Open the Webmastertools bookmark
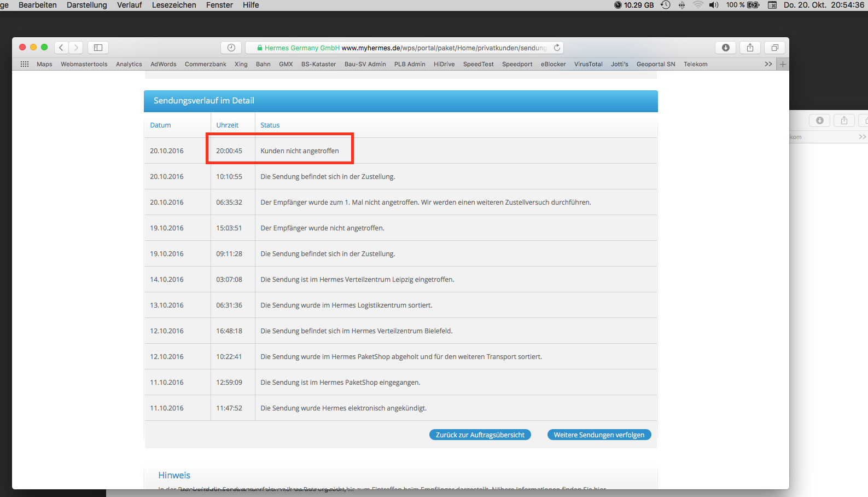868x497 pixels. click(84, 64)
